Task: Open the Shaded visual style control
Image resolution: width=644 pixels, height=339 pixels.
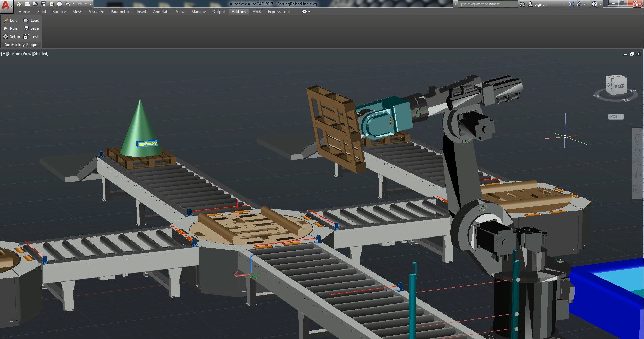Action: pyautogui.click(x=41, y=54)
